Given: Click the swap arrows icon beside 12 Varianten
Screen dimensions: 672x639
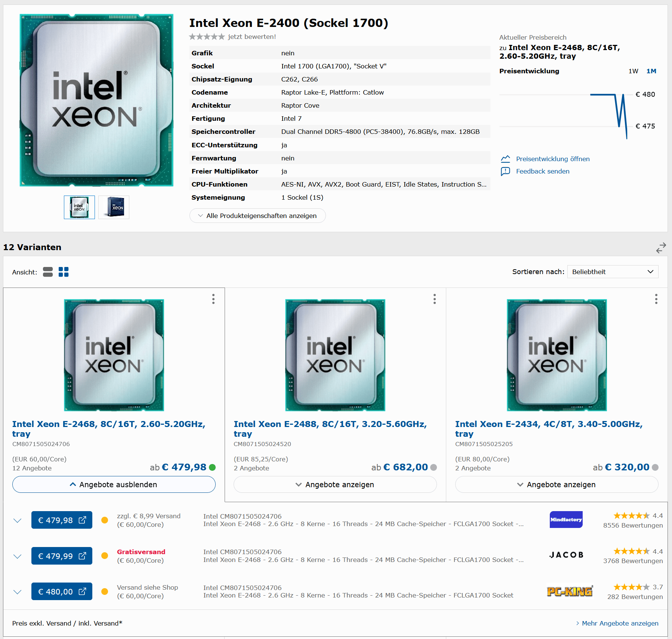Looking at the screenshot, I should tap(661, 248).
